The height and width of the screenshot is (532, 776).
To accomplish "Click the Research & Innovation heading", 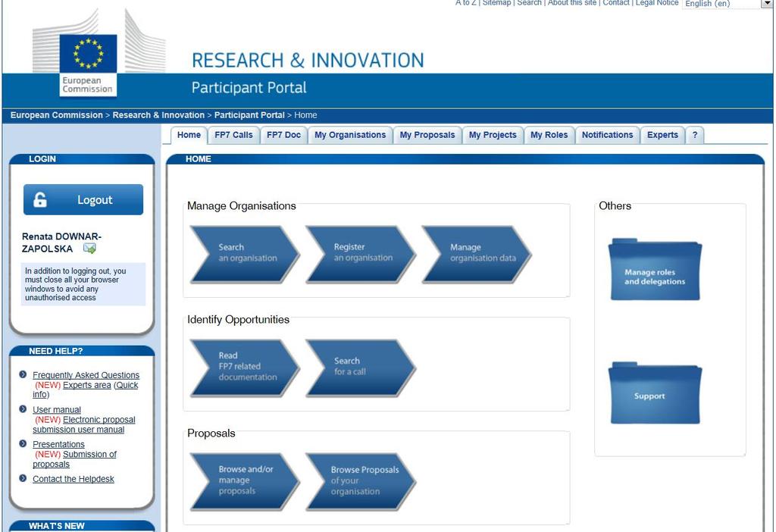I will (x=308, y=61).
